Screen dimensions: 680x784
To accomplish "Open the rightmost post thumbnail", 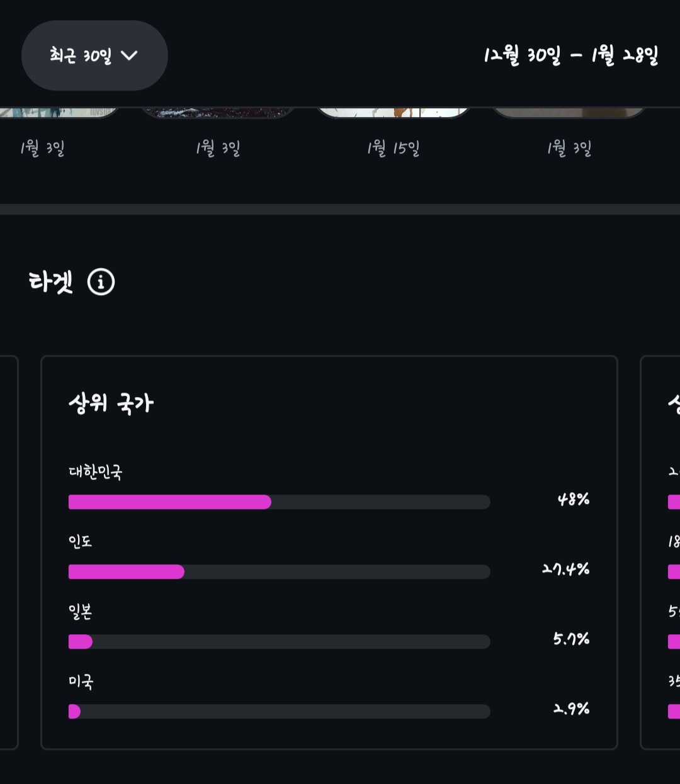I will click(569, 112).
